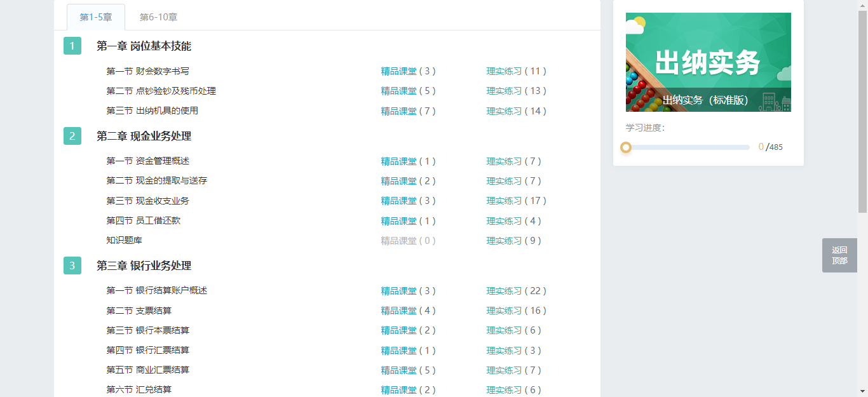Click 返回顶部 button
The height and width of the screenshot is (397, 868).
[x=839, y=255]
